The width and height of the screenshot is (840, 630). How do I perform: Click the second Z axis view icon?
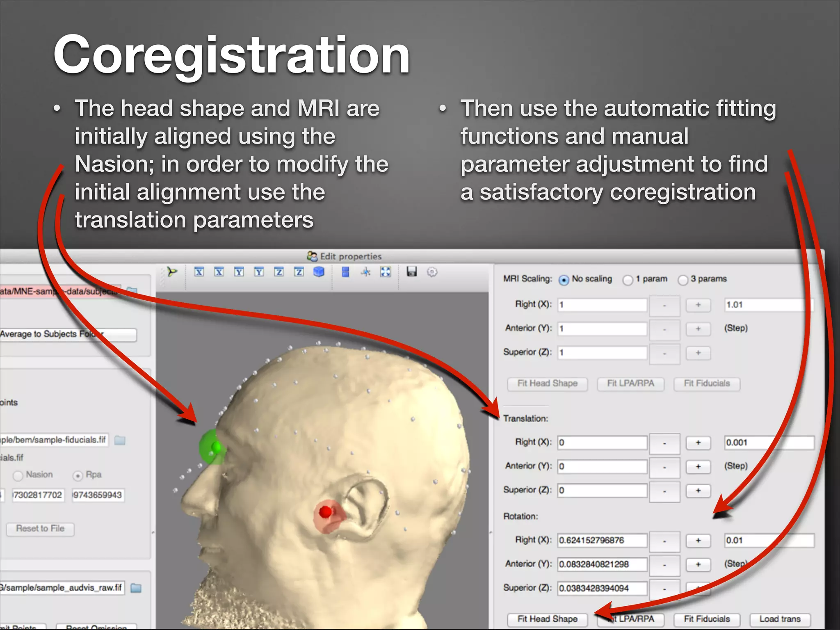pyautogui.click(x=299, y=272)
